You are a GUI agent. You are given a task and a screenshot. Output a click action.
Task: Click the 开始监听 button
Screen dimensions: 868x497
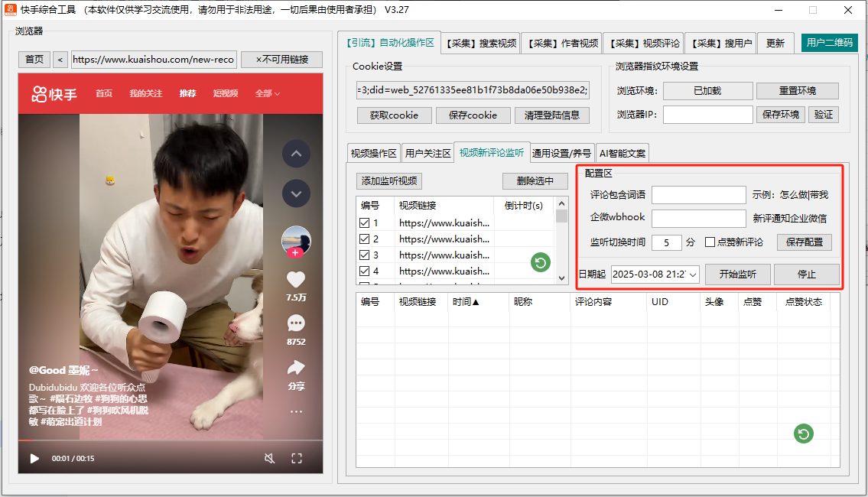(x=737, y=274)
